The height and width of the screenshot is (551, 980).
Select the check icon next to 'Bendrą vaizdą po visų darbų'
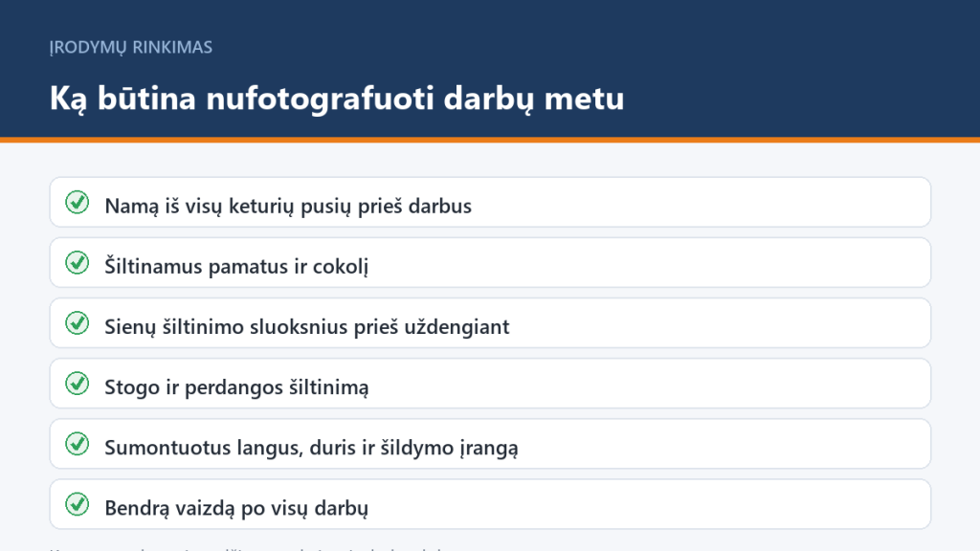click(77, 505)
